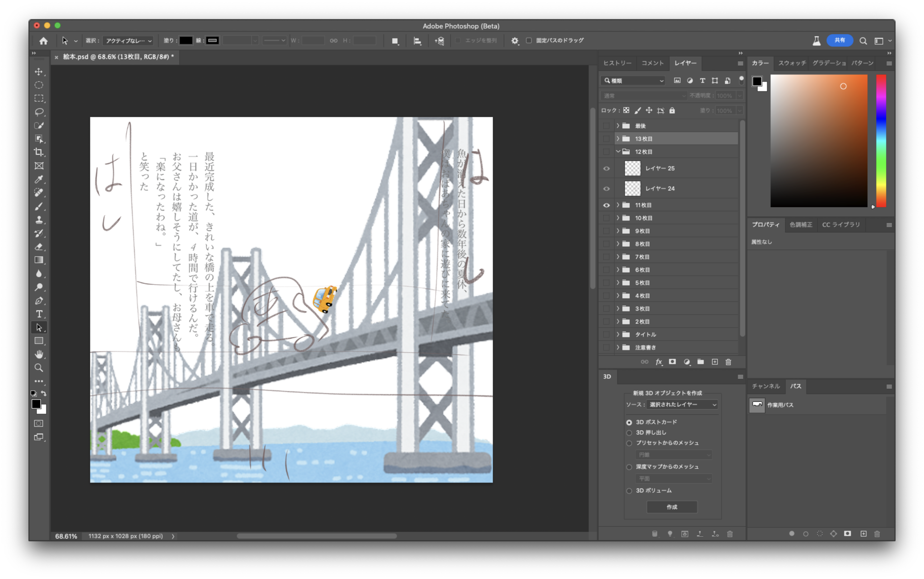Switch to the ヒストリー tab

617,63
